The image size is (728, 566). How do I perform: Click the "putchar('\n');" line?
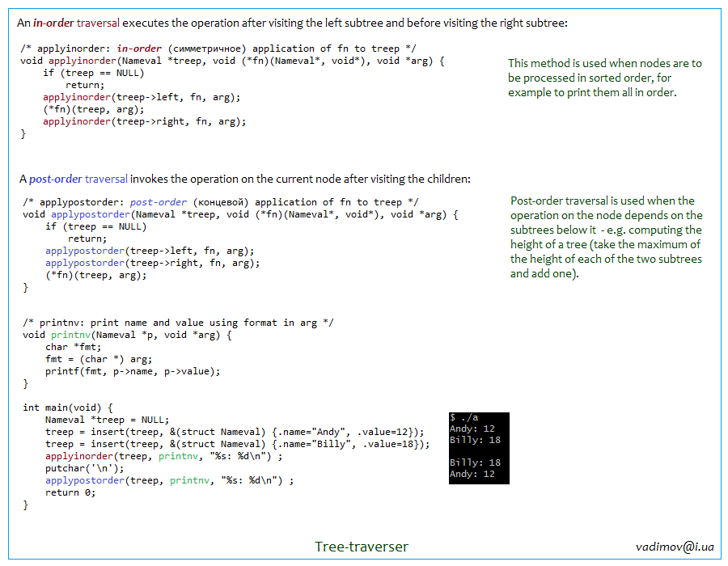pos(84,468)
